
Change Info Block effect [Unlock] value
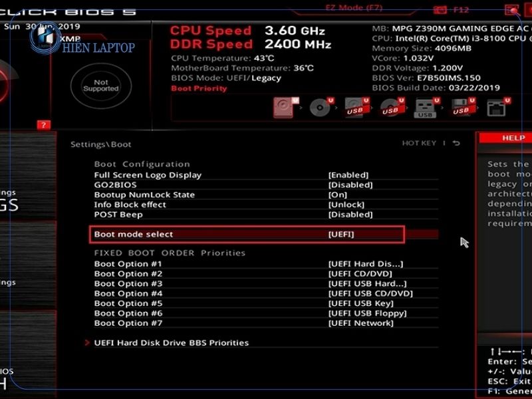pyautogui.click(x=346, y=205)
